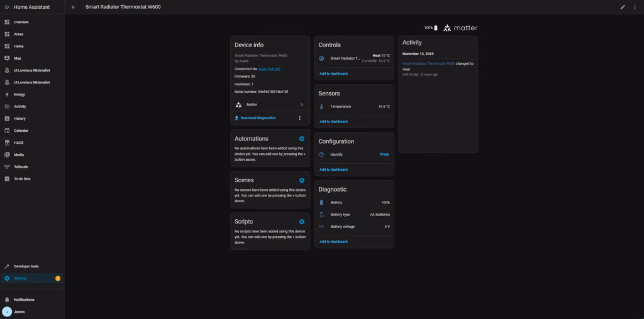This screenshot has height=319, width=644.
Task: Add a new scene with plus icon
Action: click(x=302, y=180)
